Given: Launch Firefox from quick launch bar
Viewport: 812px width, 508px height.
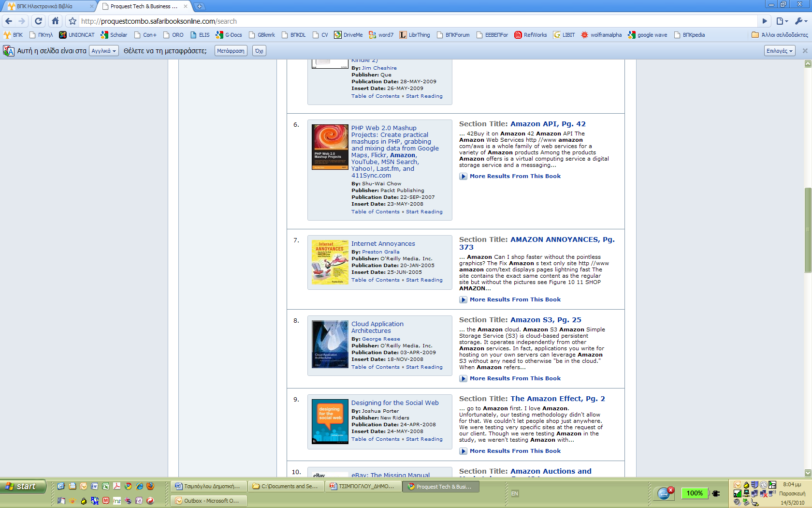Looking at the screenshot, I should 150,486.
